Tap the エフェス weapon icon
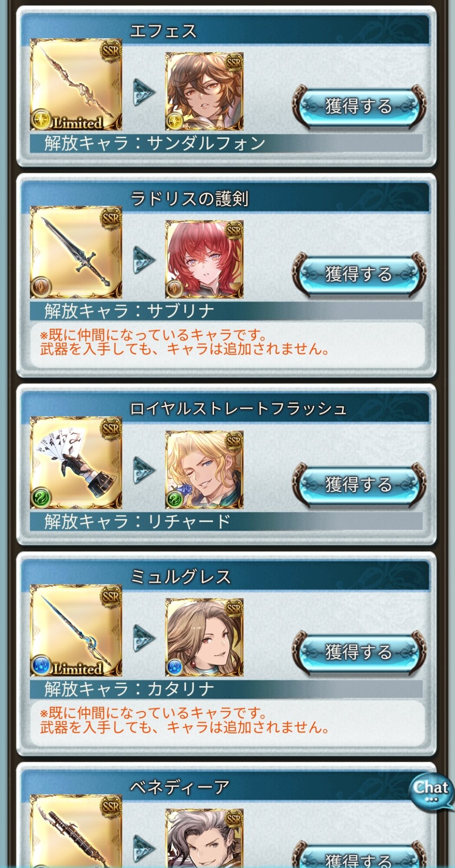 (76, 85)
